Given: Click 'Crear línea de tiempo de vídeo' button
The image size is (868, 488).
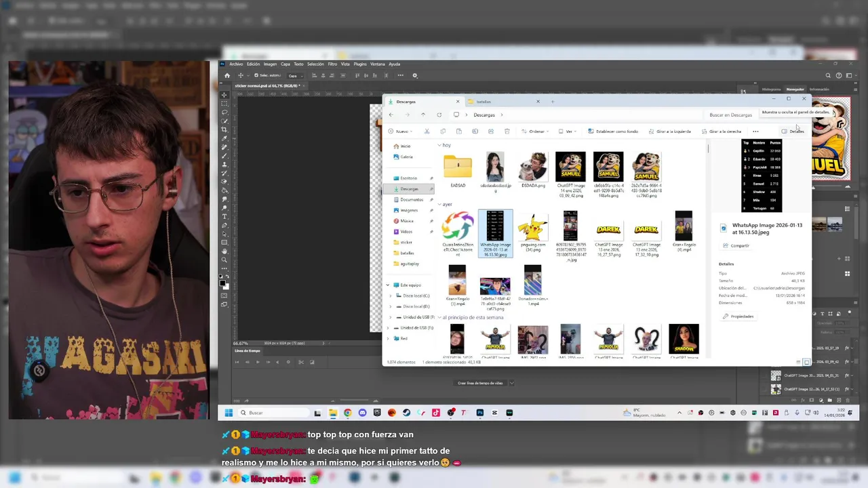Looking at the screenshot, I should [x=480, y=384].
